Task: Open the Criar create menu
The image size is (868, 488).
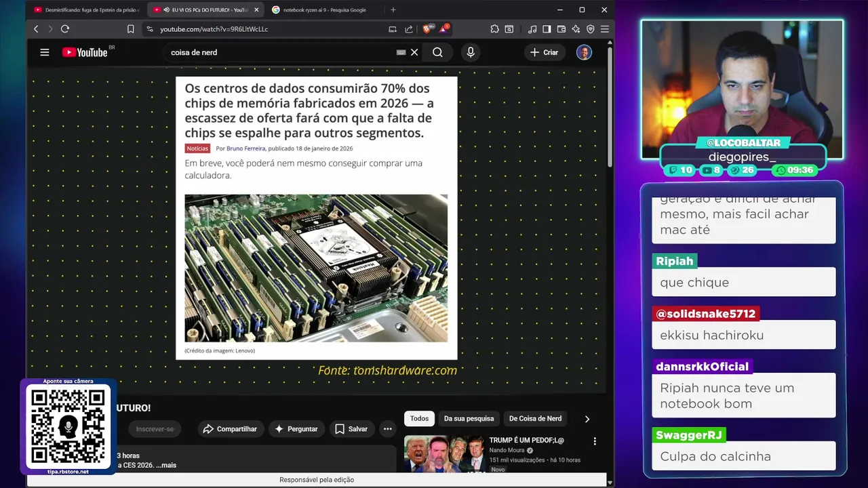Action: [x=544, y=52]
